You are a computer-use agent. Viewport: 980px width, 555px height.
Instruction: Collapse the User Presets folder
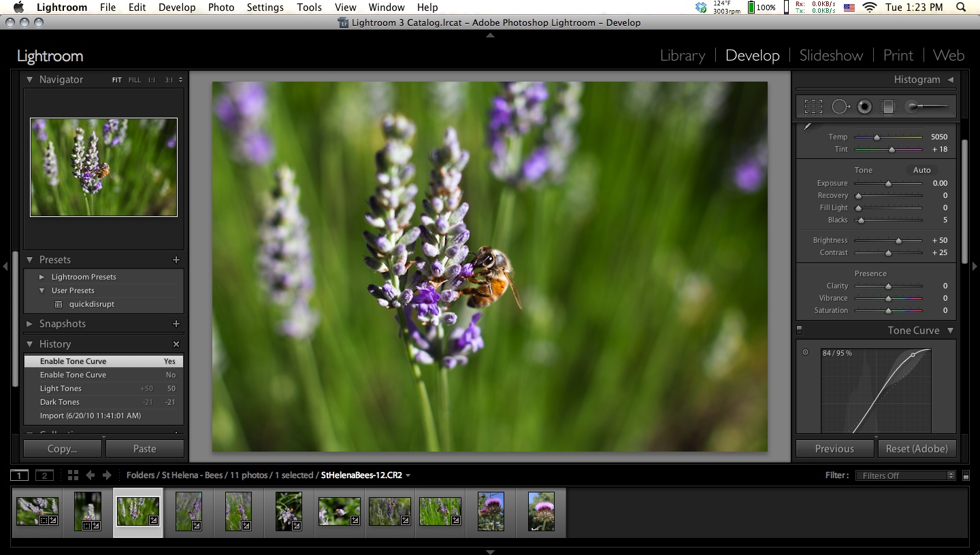click(42, 290)
